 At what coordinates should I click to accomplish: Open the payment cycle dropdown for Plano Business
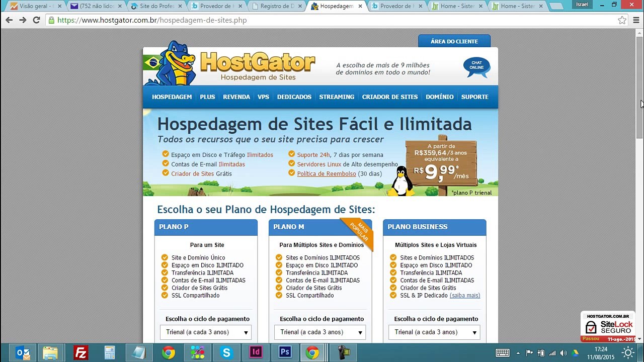[434, 332]
